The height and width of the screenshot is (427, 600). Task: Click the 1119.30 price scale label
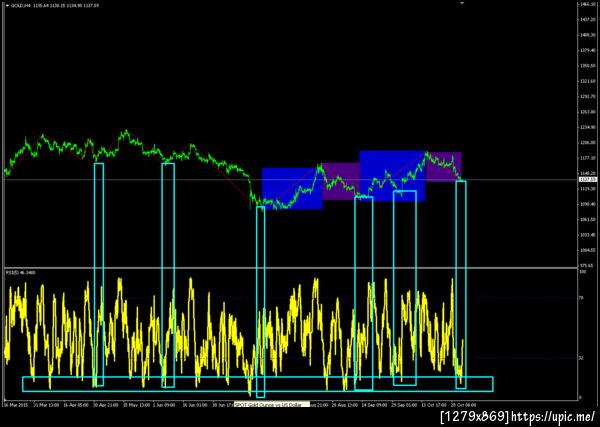(x=587, y=189)
